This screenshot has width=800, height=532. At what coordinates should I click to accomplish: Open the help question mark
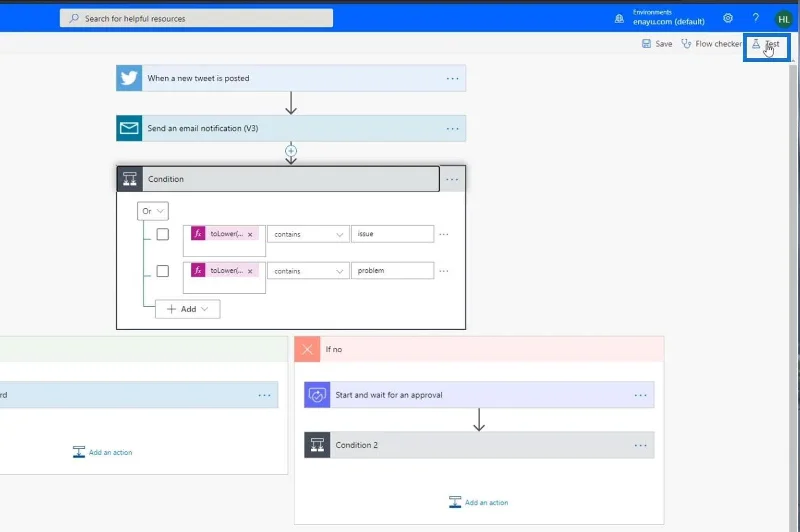click(x=756, y=18)
